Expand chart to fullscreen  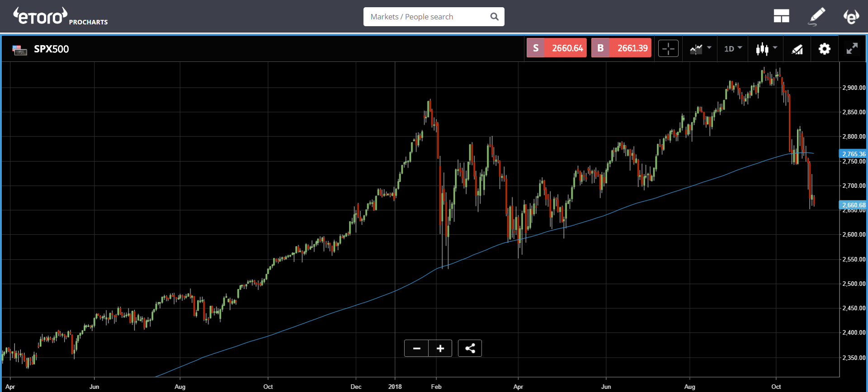[852, 48]
